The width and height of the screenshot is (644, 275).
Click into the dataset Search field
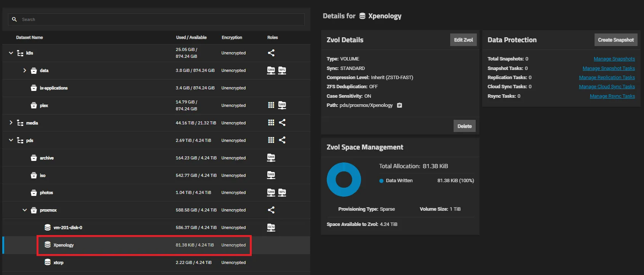(x=160, y=19)
